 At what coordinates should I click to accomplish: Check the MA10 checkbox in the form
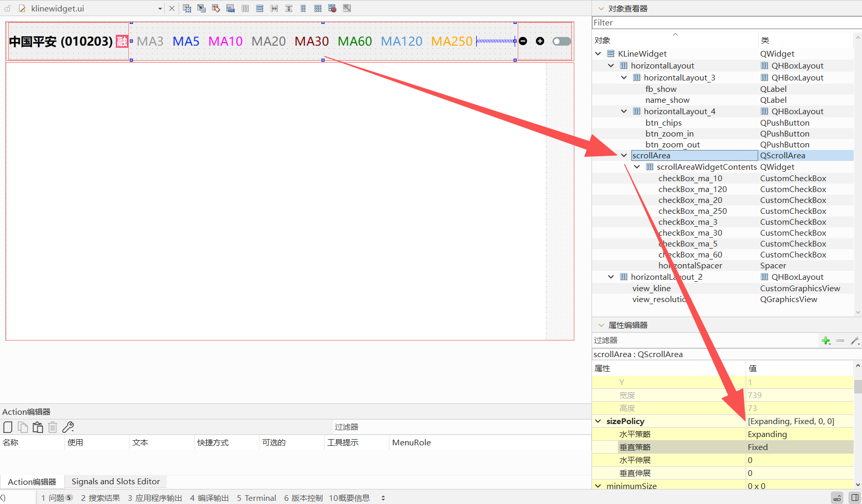point(225,41)
